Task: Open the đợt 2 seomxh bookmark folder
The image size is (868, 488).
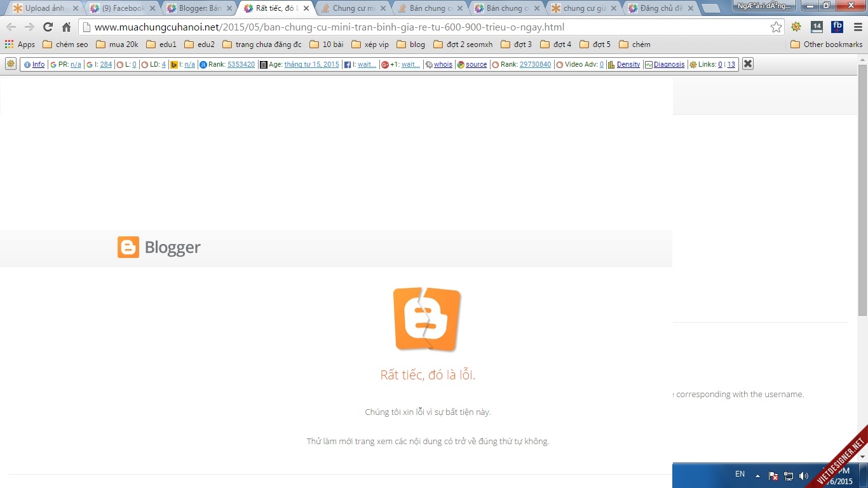Action: point(463,44)
